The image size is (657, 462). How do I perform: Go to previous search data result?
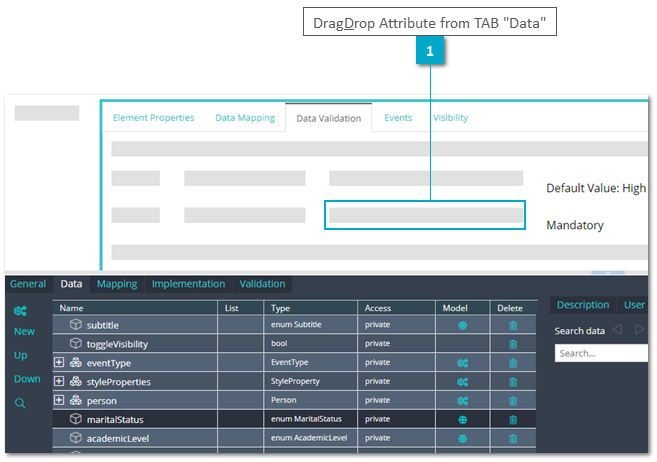tap(617, 329)
